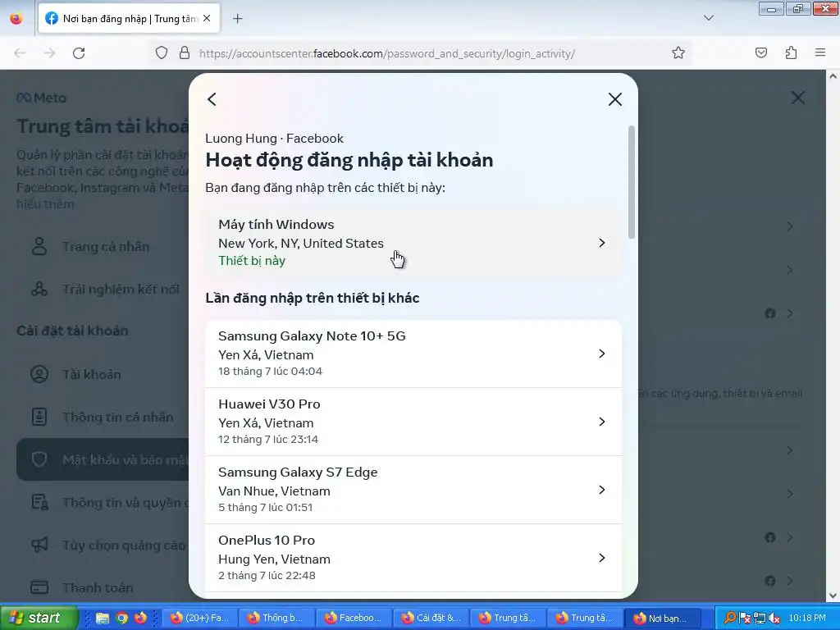
Task: Click the page scrollbar down arrow
Action: pos(833,596)
